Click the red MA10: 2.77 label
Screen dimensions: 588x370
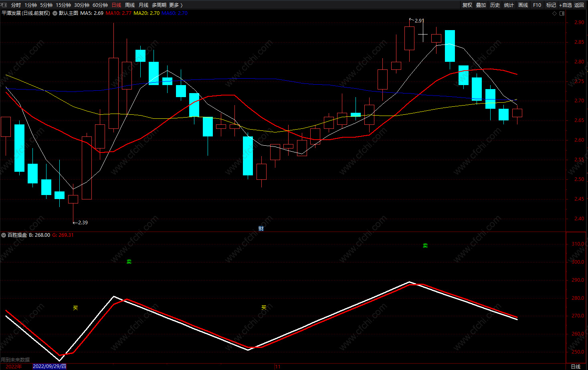click(x=119, y=13)
